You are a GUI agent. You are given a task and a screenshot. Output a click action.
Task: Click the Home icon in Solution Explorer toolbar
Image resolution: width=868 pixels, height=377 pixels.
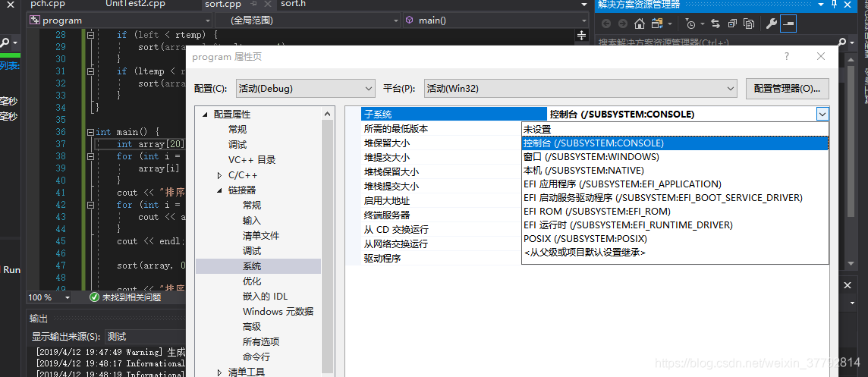[x=640, y=24]
